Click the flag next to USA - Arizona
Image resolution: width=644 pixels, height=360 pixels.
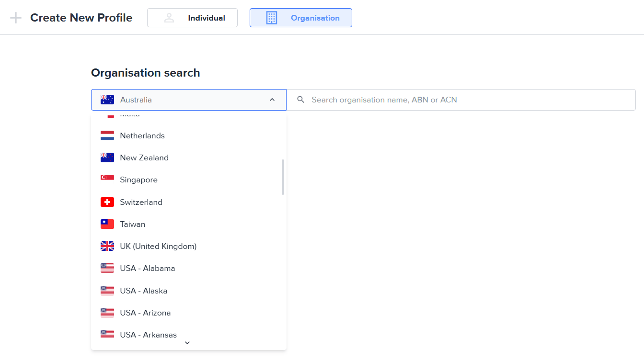click(107, 313)
